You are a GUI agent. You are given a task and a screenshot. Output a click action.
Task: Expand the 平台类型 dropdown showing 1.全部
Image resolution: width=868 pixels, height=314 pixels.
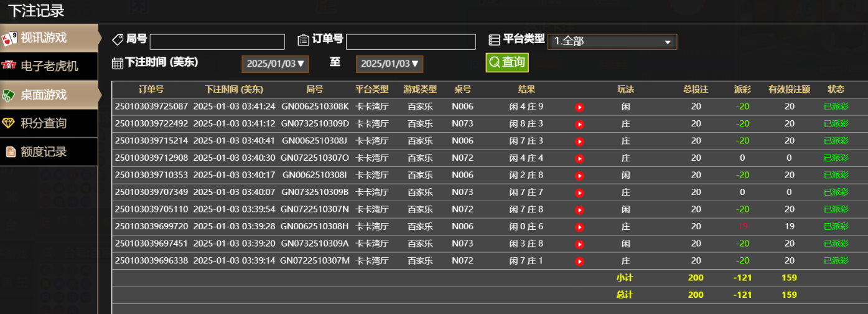click(x=612, y=42)
